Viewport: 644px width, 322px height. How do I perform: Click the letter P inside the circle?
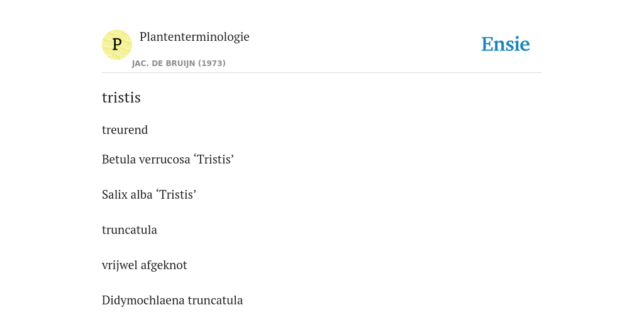pos(116,45)
